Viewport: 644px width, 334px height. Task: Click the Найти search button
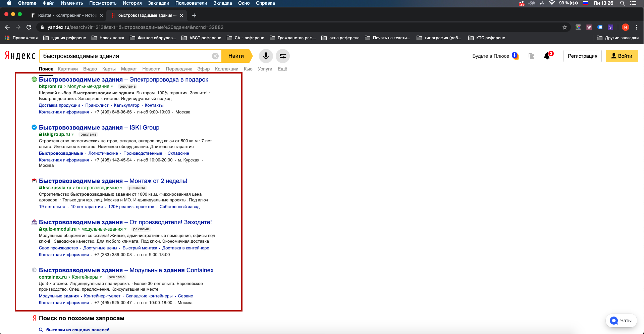tap(237, 56)
